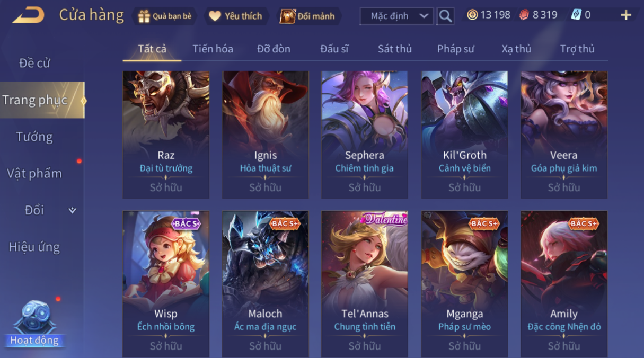Screen dimensions: 644x358
Task: Select the Veera Góa phụ giả kim skin
Action: tap(564, 135)
